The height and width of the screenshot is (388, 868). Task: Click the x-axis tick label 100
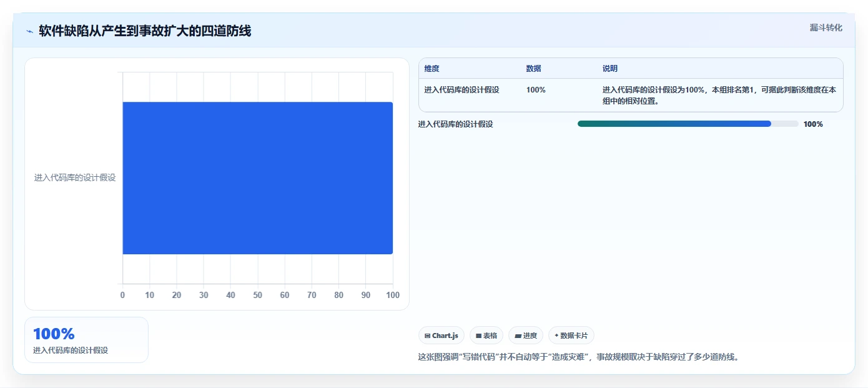coord(393,295)
